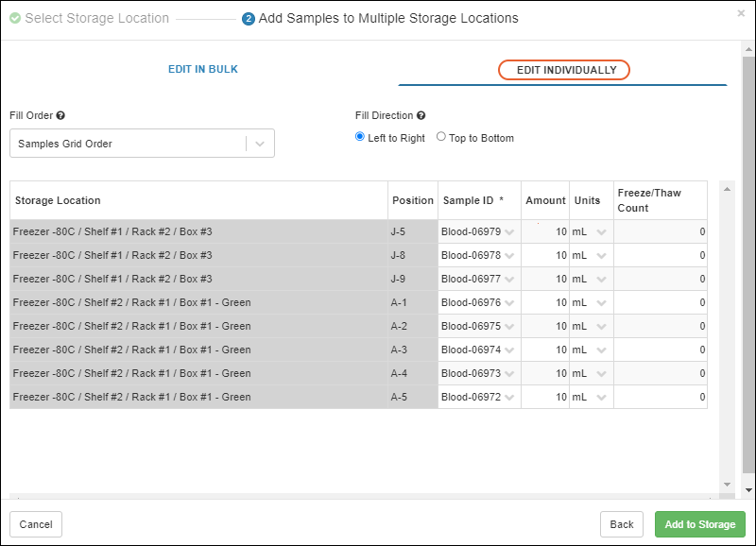Image resolution: width=756 pixels, height=546 pixels.
Task: Click the Amount field for position A-1
Action: click(x=545, y=303)
